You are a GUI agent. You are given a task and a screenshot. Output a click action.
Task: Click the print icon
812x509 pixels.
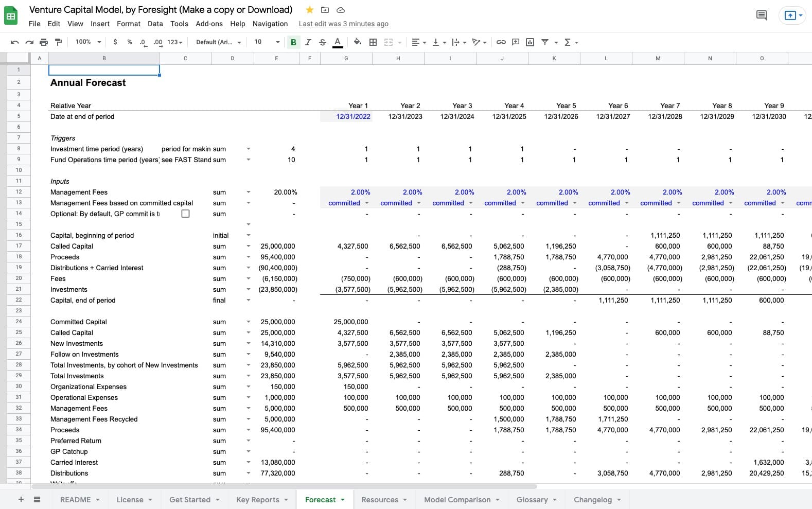[x=44, y=42]
